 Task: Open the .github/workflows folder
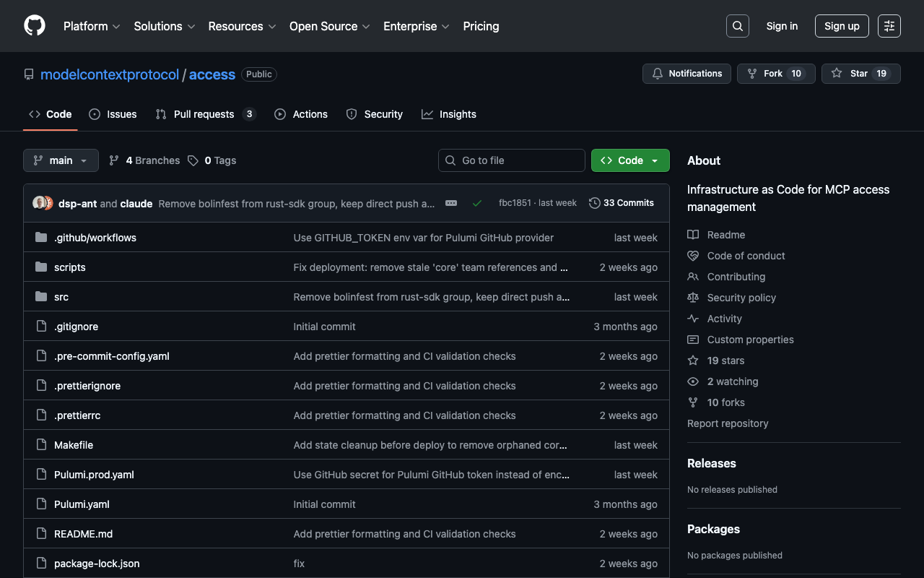(x=95, y=238)
